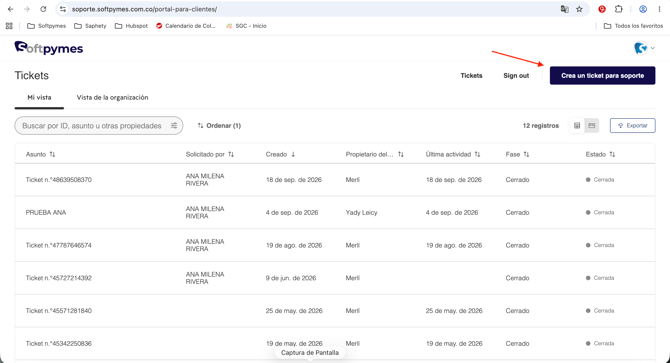Open the site info icon in address bar

tap(63, 9)
